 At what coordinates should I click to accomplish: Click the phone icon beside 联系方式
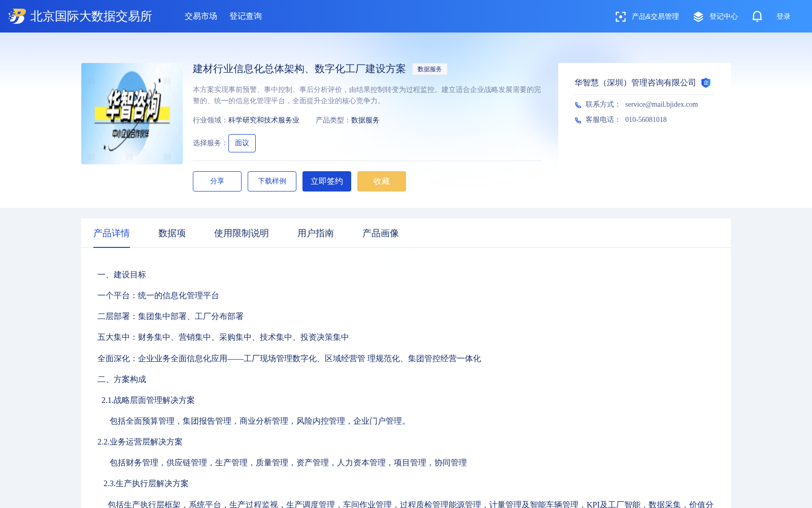point(578,105)
